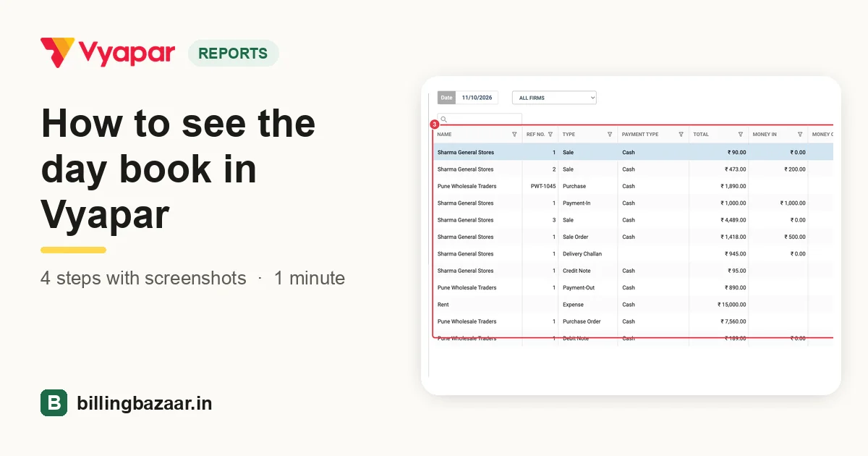Open the PAYMENT TYPE column filter icon

click(x=681, y=135)
